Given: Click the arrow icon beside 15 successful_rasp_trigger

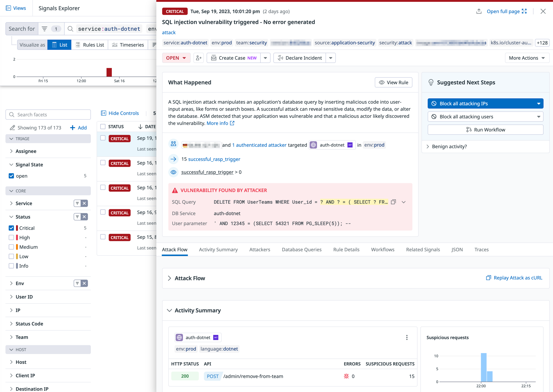Looking at the screenshot, I should point(173,159).
